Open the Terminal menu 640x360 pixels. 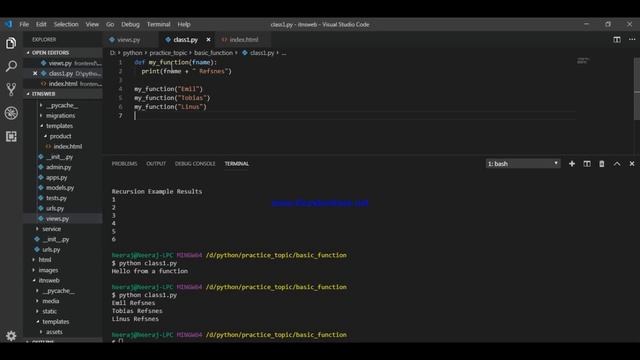pos(158,24)
